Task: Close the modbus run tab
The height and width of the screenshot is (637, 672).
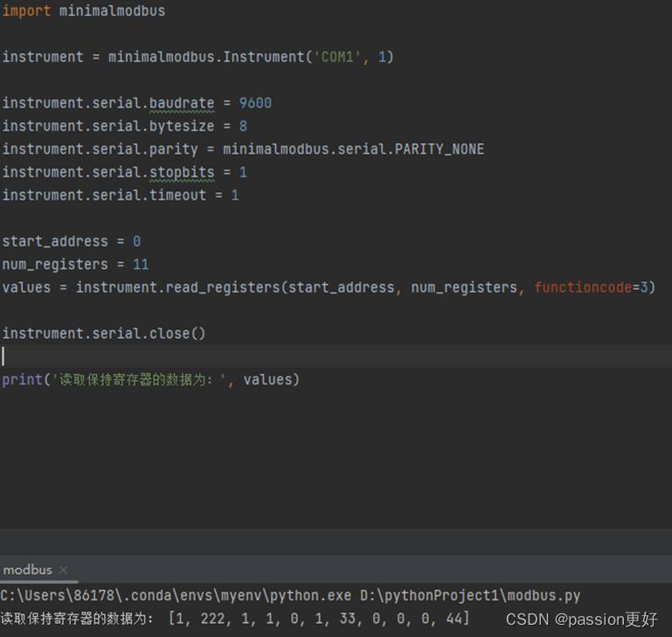Action: 64,570
